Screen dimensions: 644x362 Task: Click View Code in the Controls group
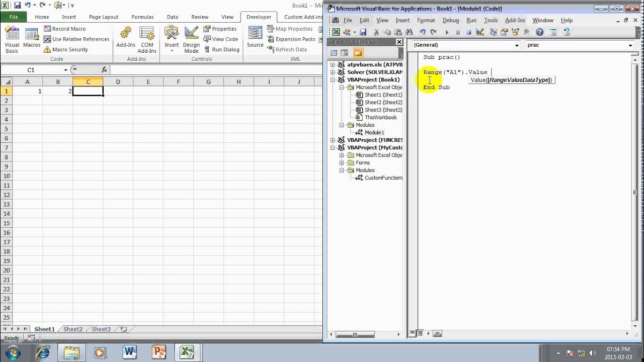220,39
